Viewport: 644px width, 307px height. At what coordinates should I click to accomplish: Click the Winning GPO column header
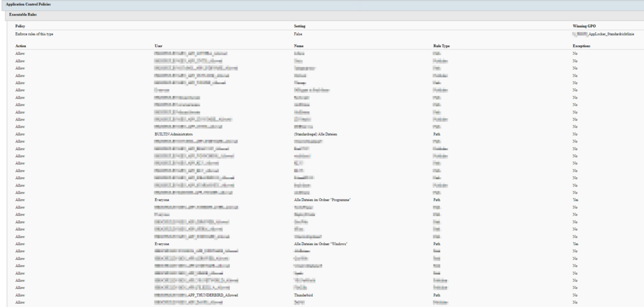click(x=575, y=26)
